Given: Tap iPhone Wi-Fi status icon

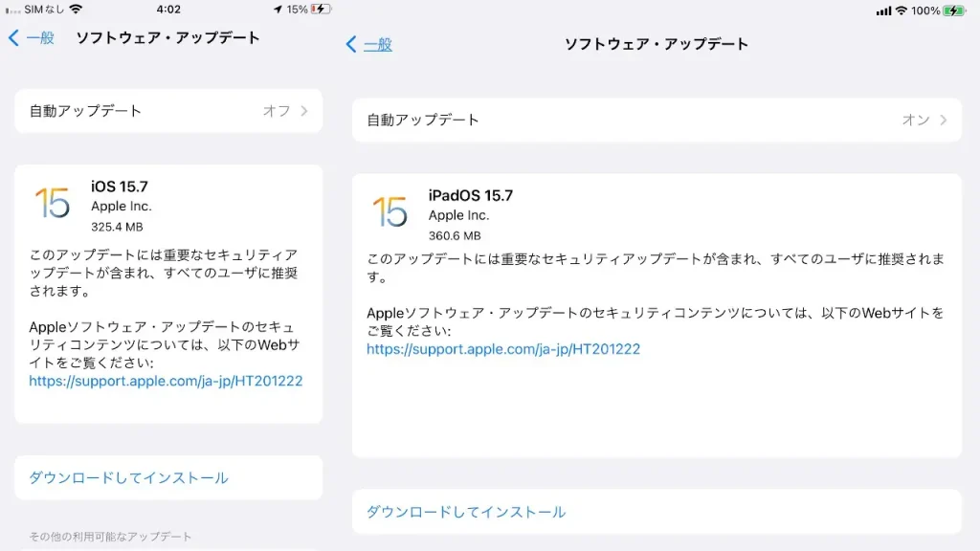Looking at the screenshot, I should pyautogui.click(x=76, y=9).
